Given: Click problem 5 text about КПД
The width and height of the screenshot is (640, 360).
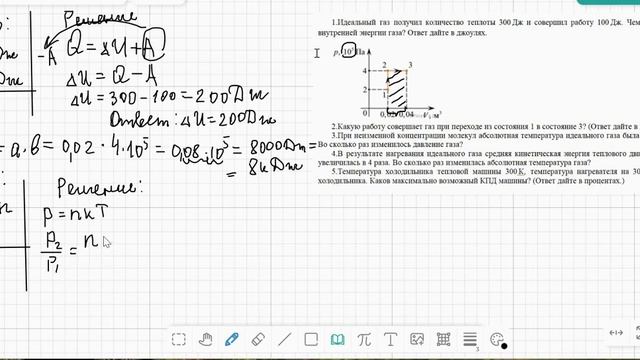Looking at the screenshot, I should click(x=479, y=176).
